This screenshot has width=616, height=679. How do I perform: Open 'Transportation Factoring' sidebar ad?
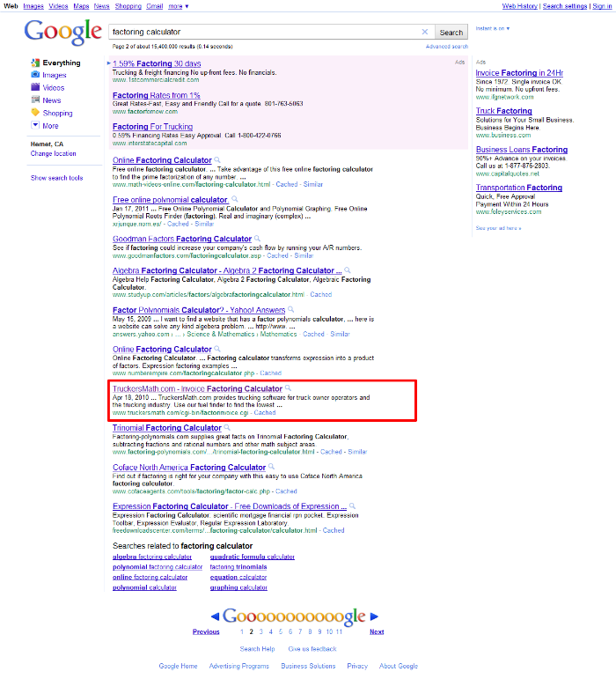coord(519,188)
